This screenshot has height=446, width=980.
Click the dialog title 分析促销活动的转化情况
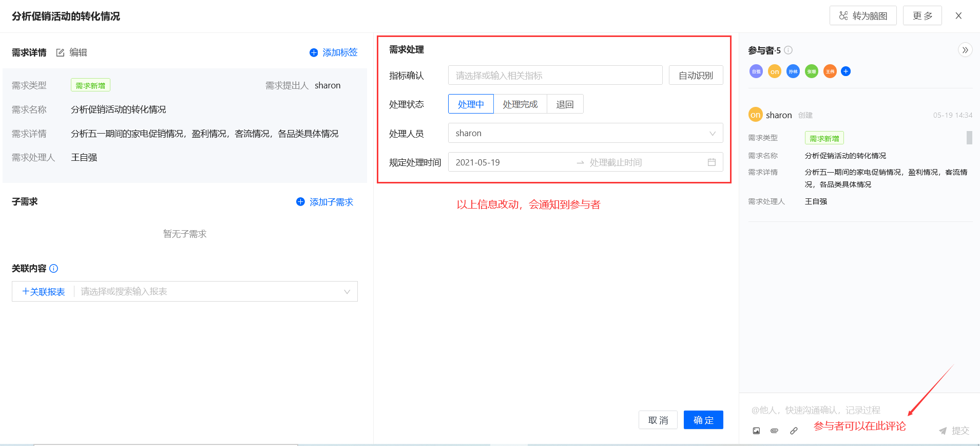66,16
